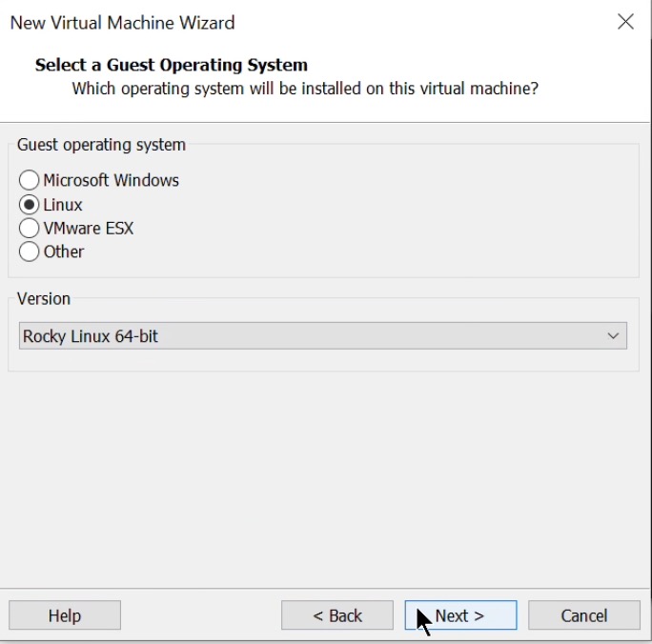The height and width of the screenshot is (644, 652).
Task: Close the wizard using the X icon
Action: click(625, 22)
